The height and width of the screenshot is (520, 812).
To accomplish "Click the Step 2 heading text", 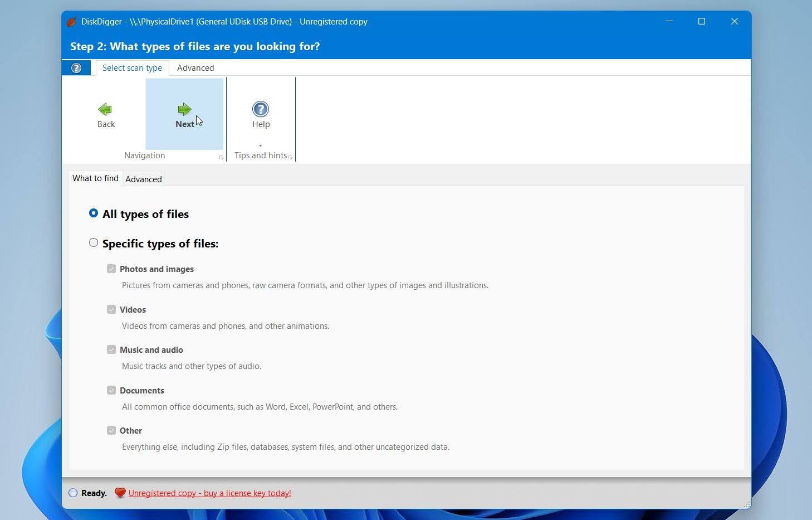I will [195, 46].
